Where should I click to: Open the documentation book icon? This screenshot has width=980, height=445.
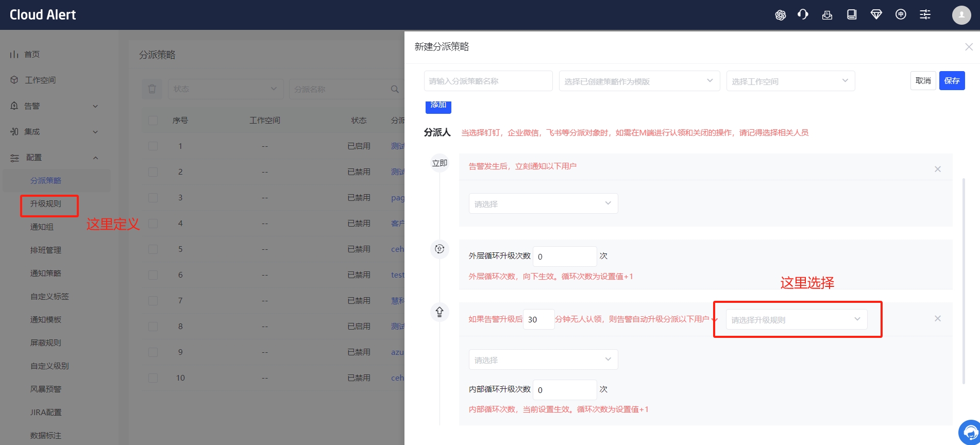[852, 14]
